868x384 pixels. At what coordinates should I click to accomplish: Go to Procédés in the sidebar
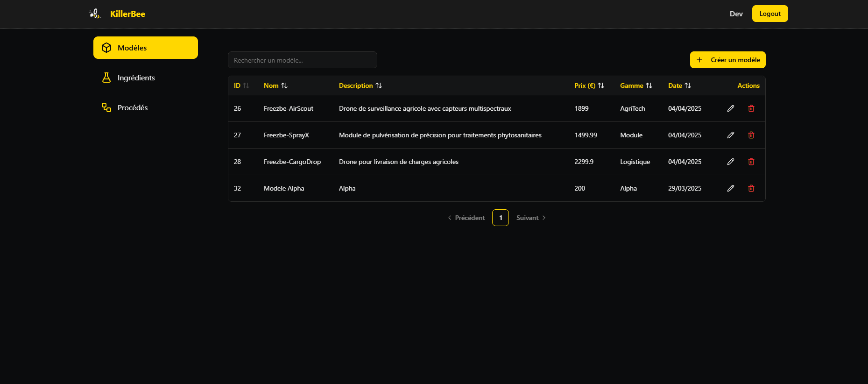pyautogui.click(x=133, y=107)
